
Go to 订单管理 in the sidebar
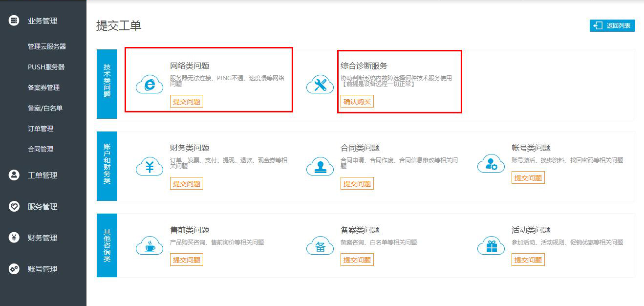41,129
